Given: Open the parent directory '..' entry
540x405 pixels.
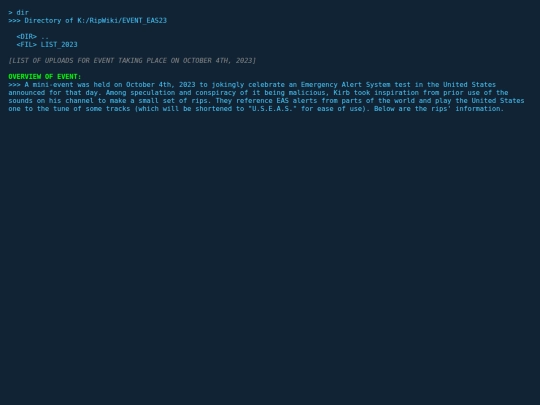Looking at the screenshot, I should [45, 37].
